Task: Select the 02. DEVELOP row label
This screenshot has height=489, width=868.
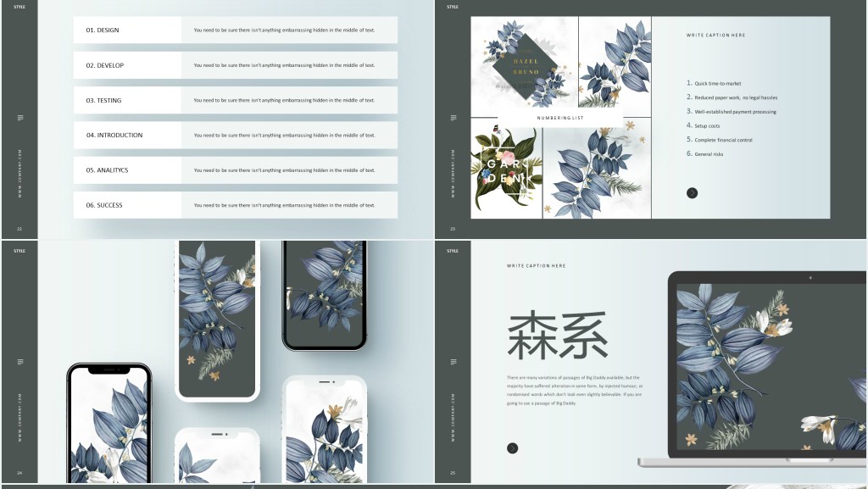Action: (x=104, y=65)
